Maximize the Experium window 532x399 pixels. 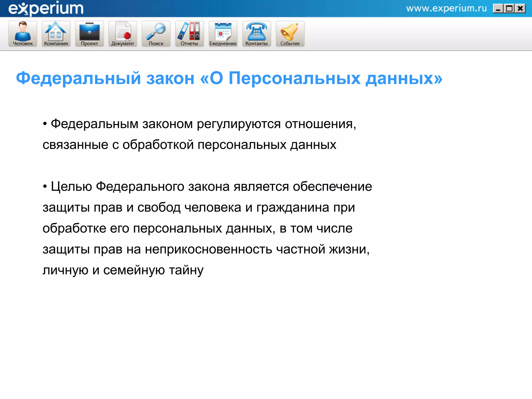[509, 9]
